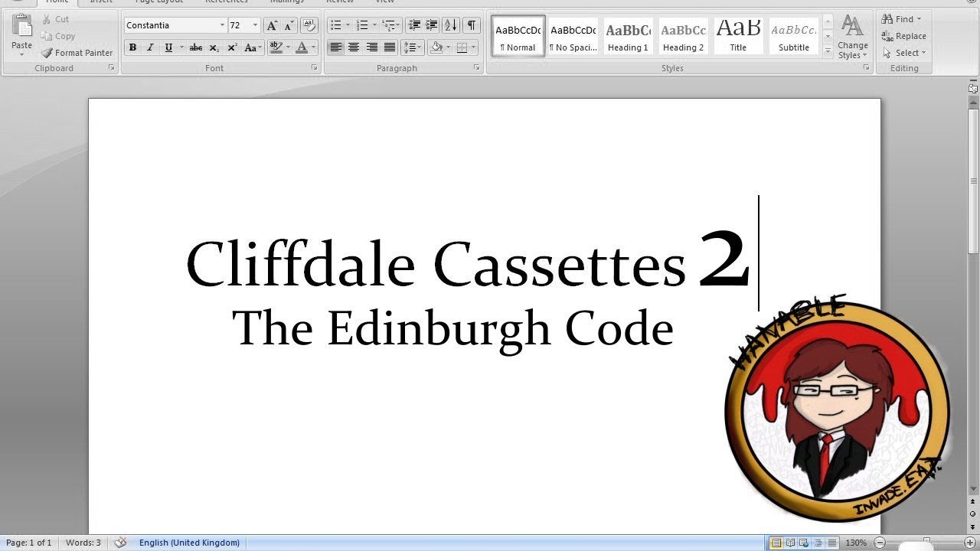Open highlight colour dropdown arrow
Screen dimensions: 980x551
coord(288,47)
